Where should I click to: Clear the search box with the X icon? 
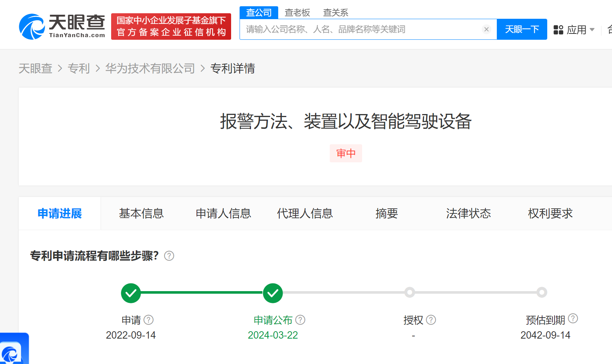[x=486, y=29]
